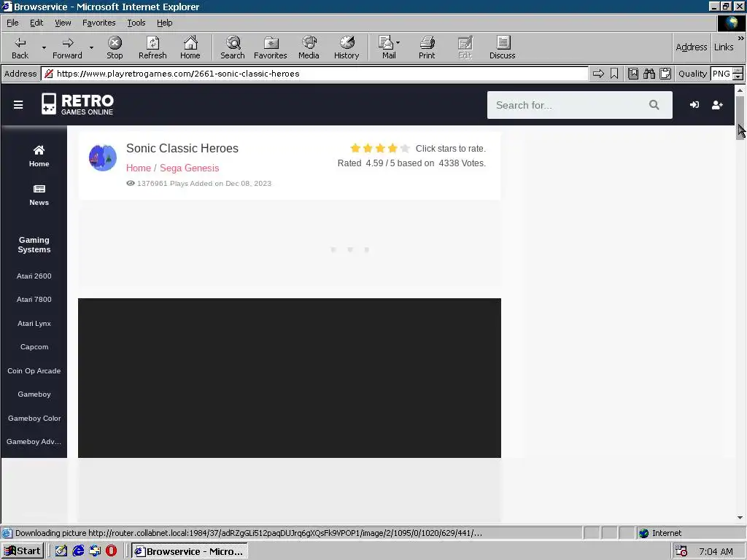Click the Sonic Classic Heroes game thumbnail
The image size is (747, 560).
point(103,158)
